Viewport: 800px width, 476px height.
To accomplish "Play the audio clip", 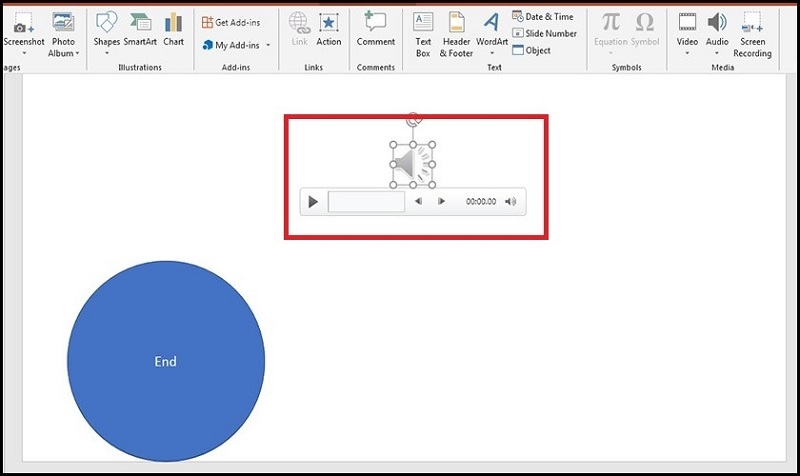I will 313,202.
